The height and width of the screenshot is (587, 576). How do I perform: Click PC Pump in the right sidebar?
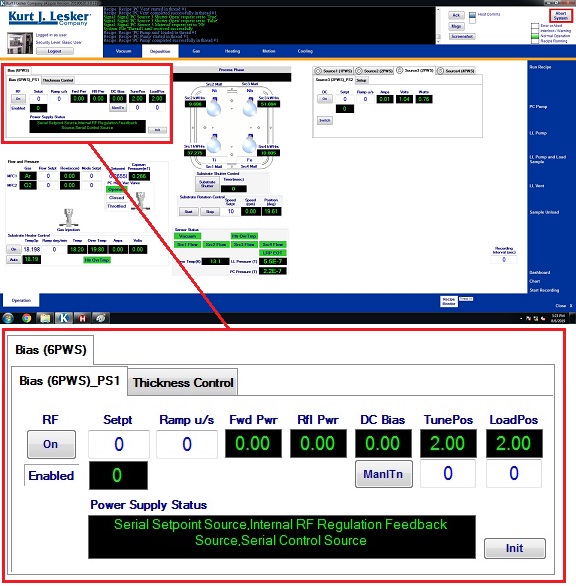coord(538,107)
